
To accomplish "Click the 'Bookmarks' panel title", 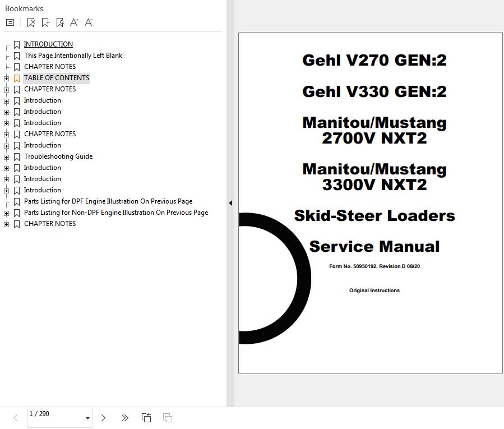I will (x=24, y=8).
